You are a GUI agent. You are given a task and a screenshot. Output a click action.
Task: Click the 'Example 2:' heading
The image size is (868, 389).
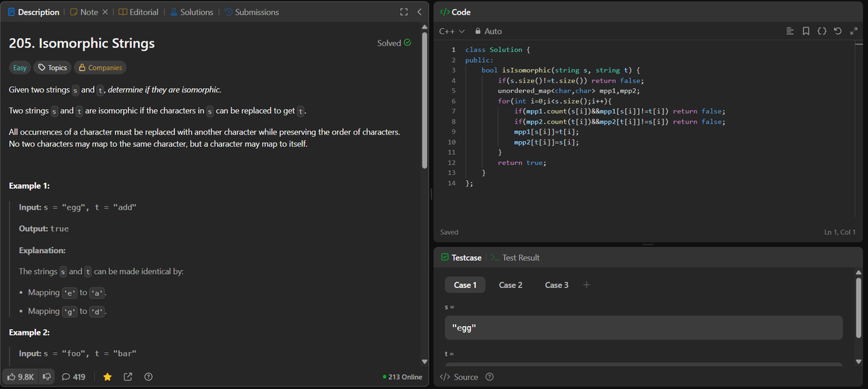(29, 333)
